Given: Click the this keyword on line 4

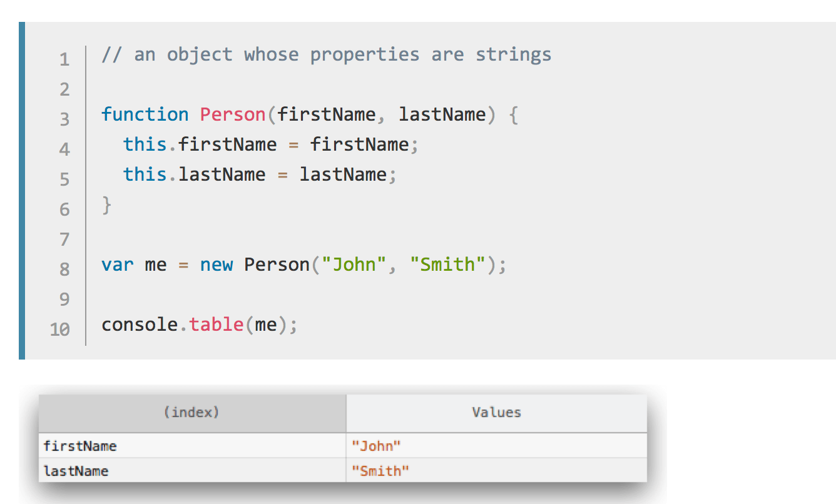Looking at the screenshot, I should tap(143, 144).
